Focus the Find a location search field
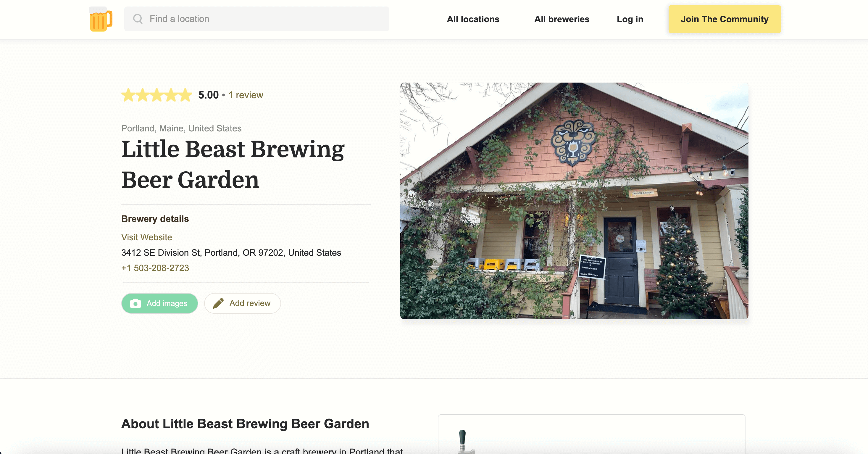868x454 pixels. (x=256, y=19)
